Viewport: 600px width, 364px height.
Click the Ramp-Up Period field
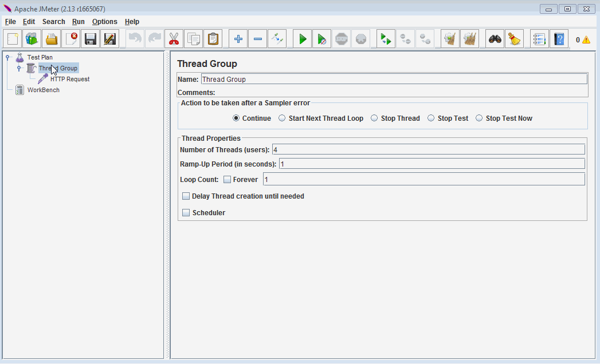coord(432,164)
